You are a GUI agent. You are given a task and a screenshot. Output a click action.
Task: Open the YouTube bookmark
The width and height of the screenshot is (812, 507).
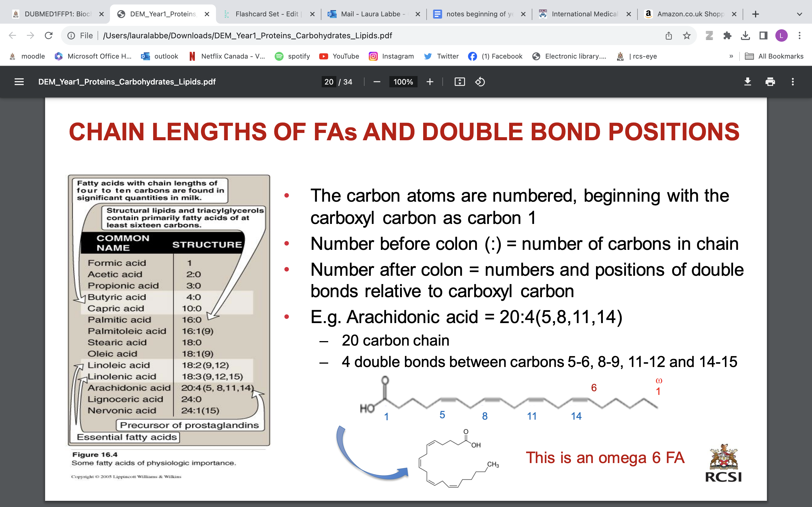[x=339, y=56]
